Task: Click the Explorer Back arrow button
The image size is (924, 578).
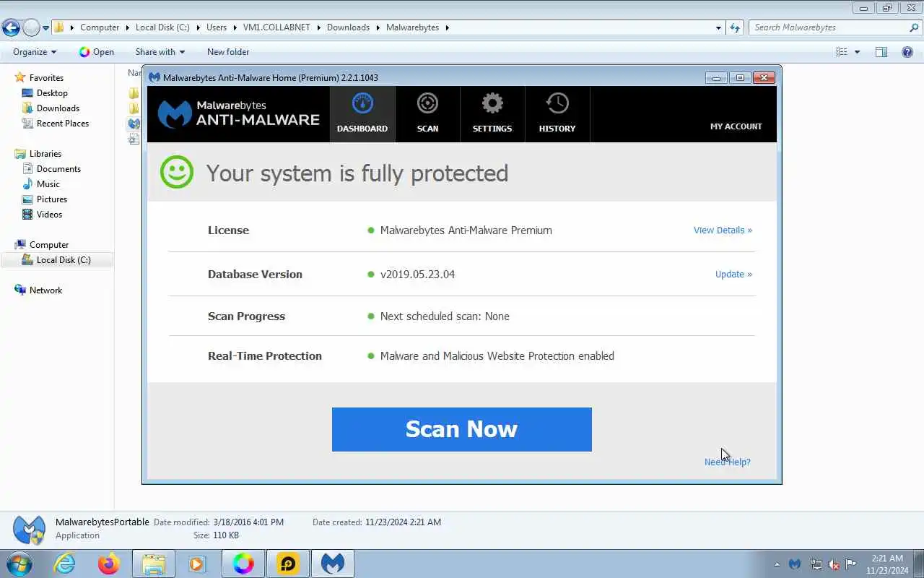Action: (11, 27)
